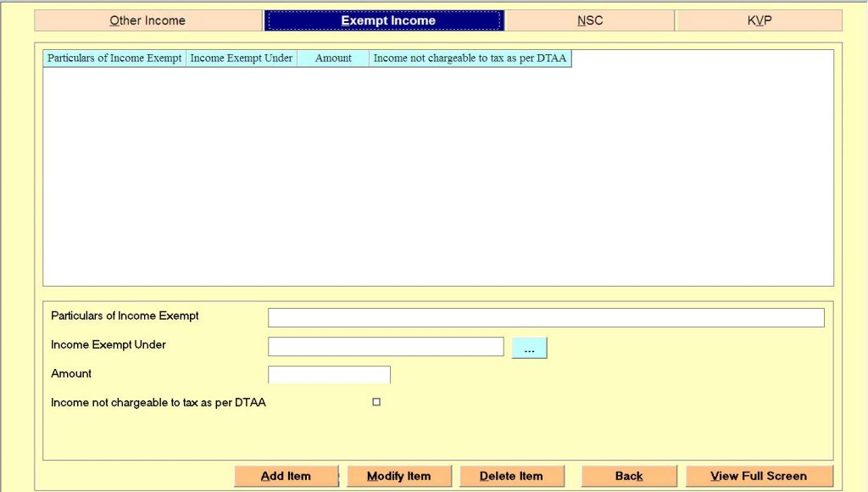Viewport: 868px width, 492px height.
Task: Click Delete Item button
Action: [511, 476]
